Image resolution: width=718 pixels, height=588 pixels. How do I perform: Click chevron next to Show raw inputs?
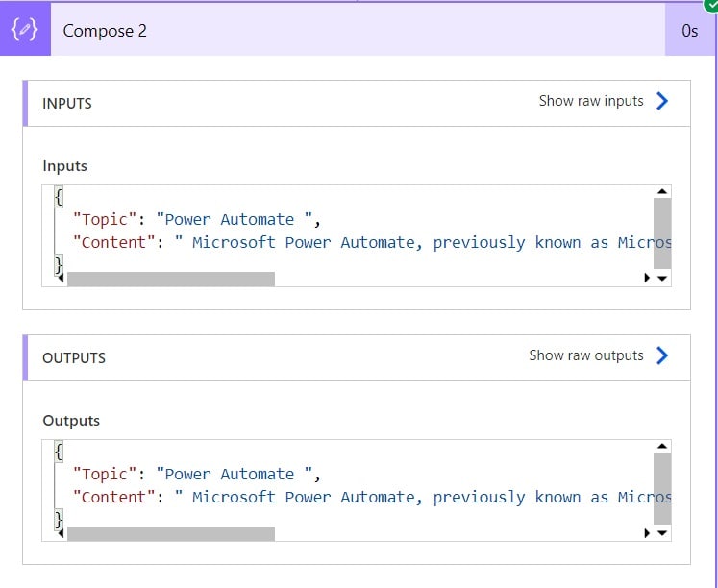[662, 101]
